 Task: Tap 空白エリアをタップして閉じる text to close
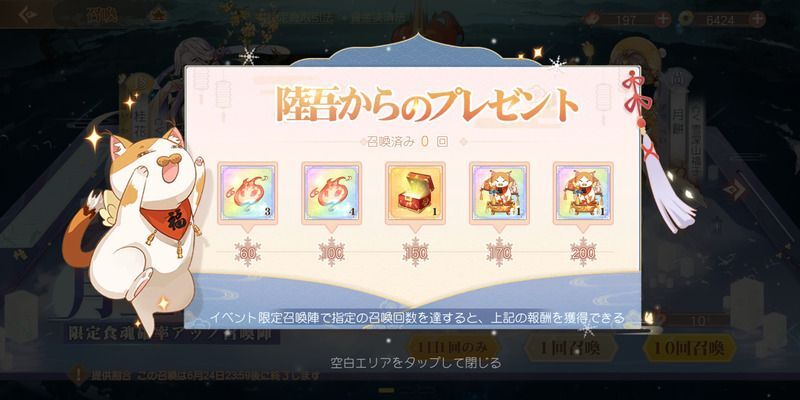tap(415, 363)
